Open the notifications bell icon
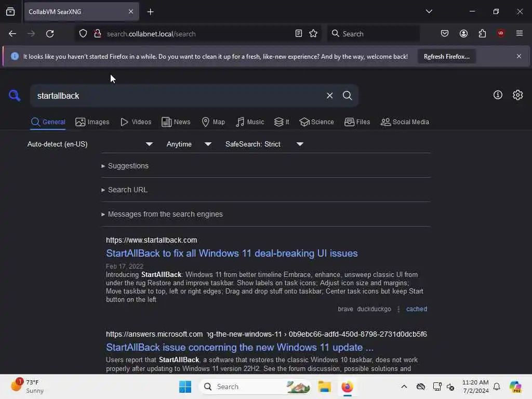 497,387
